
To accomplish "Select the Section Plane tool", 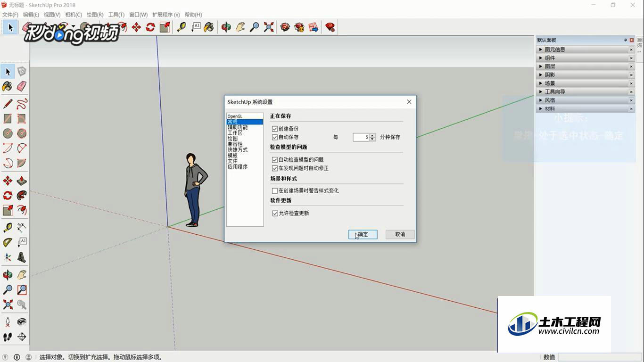I will pos(22,337).
